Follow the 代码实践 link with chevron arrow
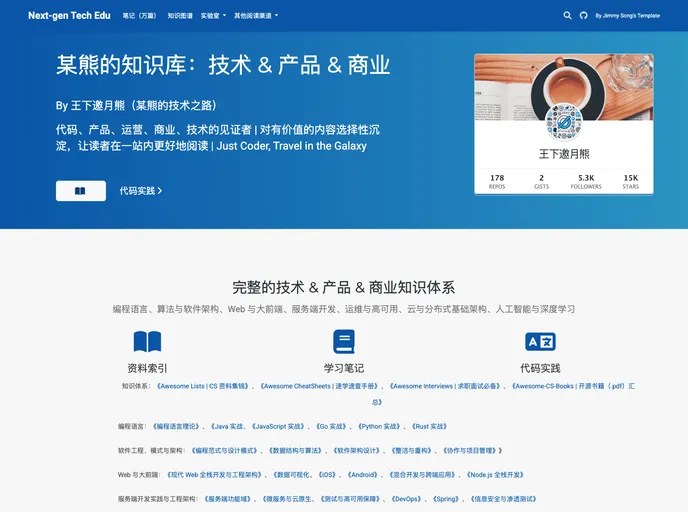This screenshot has width=688, height=512. coord(140,190)
